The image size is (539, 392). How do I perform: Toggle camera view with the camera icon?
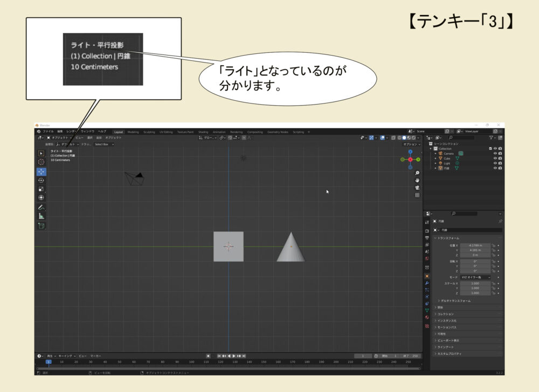coord(417,188)
